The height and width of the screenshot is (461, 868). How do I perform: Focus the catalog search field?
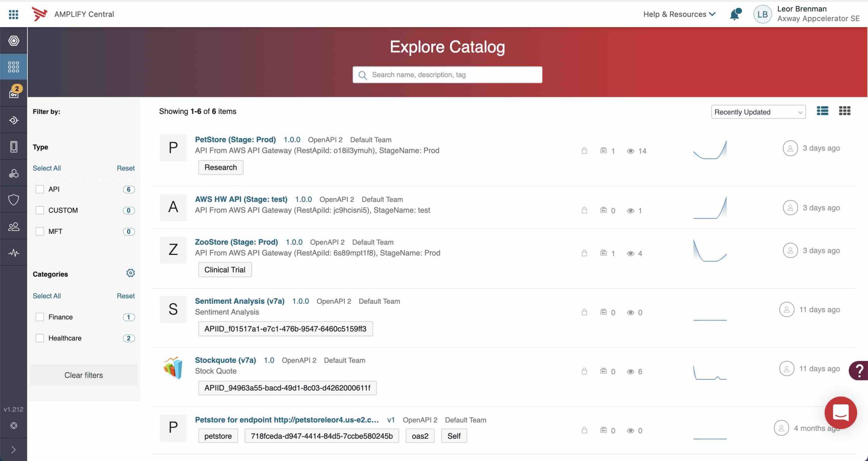tap(447, 75)
